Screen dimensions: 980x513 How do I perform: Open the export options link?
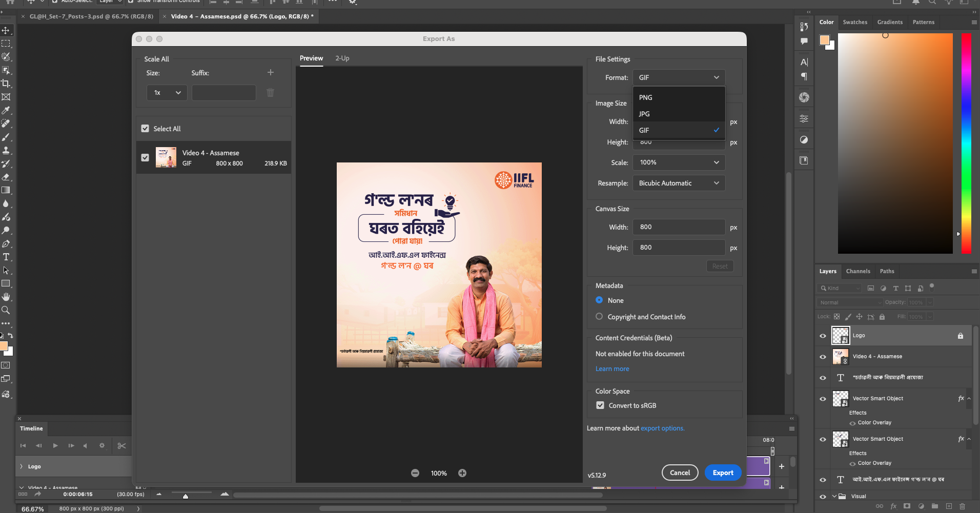click(662, 428)
